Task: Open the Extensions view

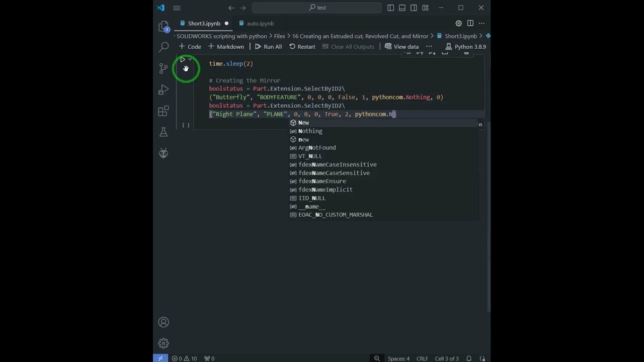Action: [x=164, y=111]
